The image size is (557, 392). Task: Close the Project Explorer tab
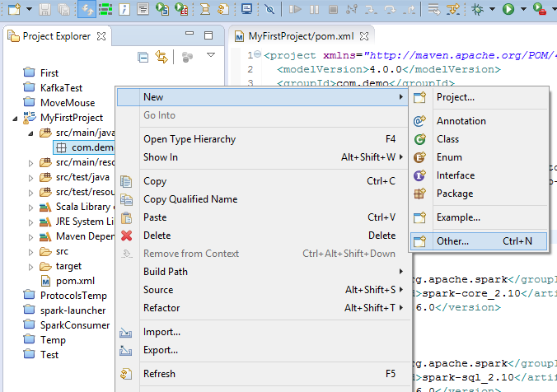pyautogui.click(x=101, y=36)
